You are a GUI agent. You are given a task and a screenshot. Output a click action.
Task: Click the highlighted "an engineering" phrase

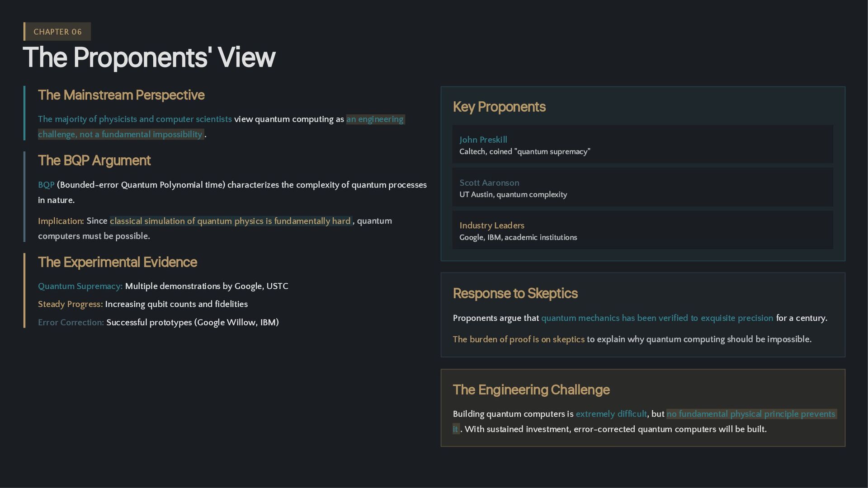[x=375, y=119]
